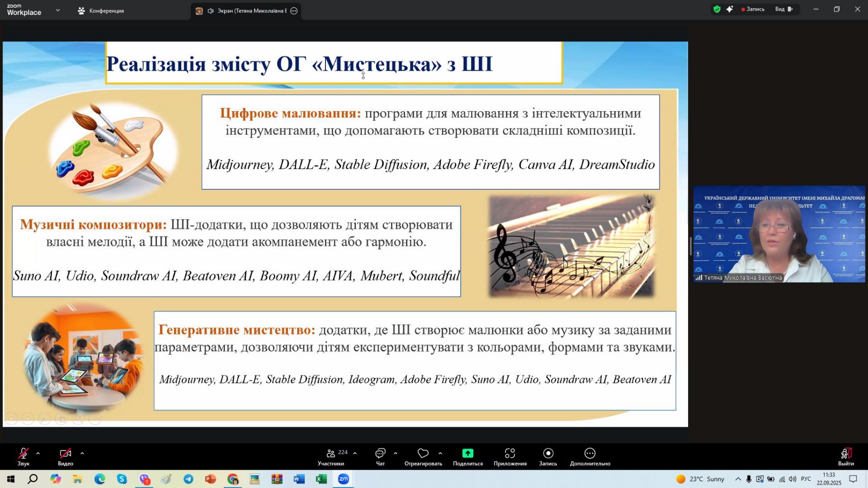This screenshot has height=488, width=868.
Task: Launch Copilot from the taskbar
Action: (55, 479)
